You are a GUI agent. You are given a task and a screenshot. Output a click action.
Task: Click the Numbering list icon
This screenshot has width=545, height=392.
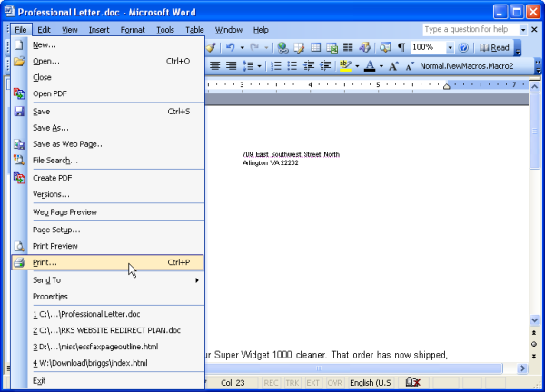(x=276, y=66)
